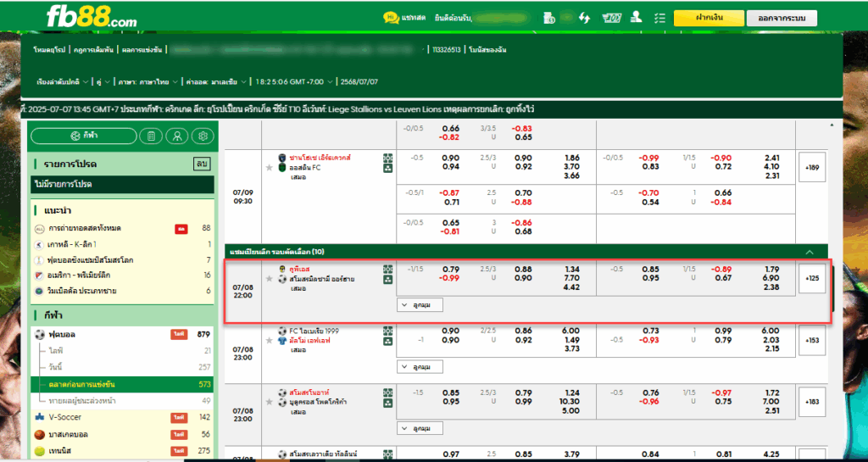Open the bet slip icon beside กีฬา

point(151,136)
